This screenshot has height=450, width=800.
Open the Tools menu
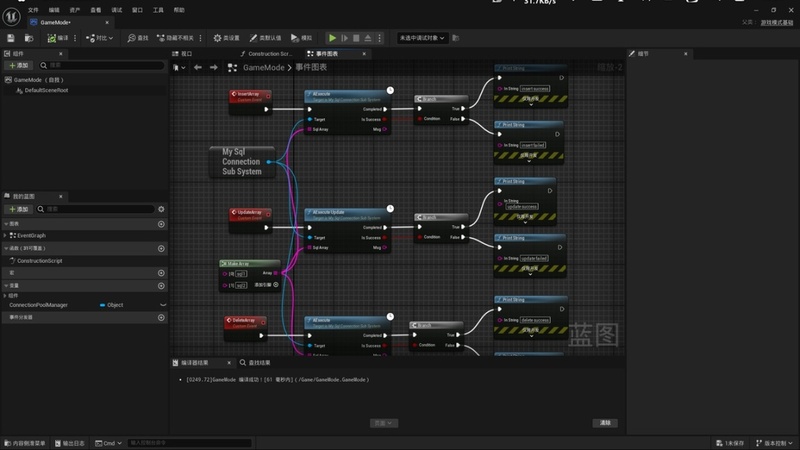click(158, 10)
